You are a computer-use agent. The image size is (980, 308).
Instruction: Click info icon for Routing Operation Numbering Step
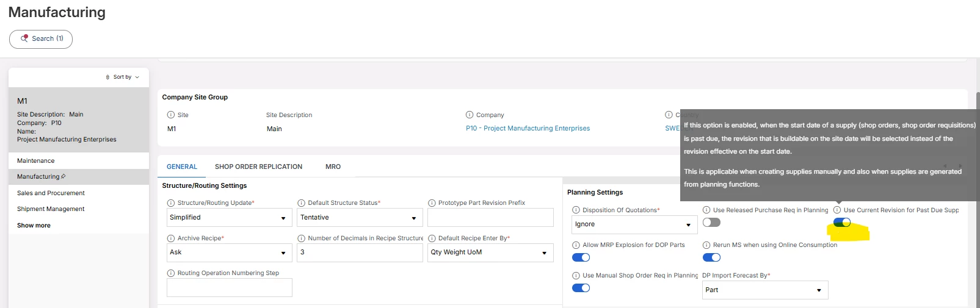click(x=171, y=273)
